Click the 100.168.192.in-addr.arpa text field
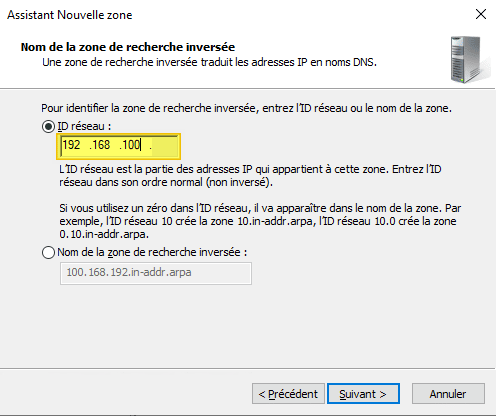 pyautogui.click(x=156, y=273)
